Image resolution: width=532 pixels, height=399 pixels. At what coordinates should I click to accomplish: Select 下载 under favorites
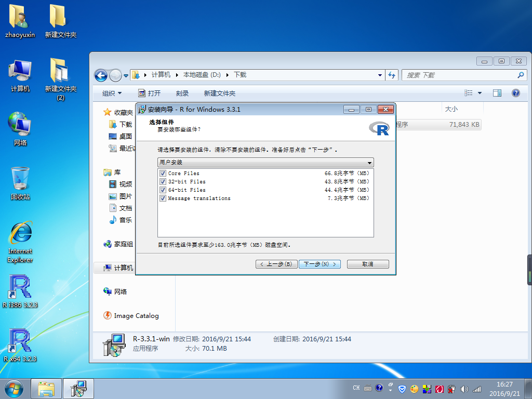[121, 125]
